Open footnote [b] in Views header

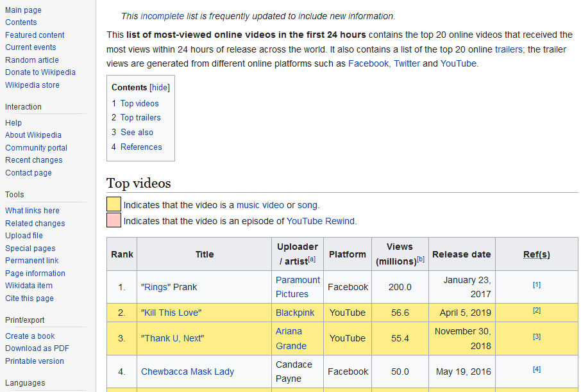pyautogui.click(x=421, y=259)
